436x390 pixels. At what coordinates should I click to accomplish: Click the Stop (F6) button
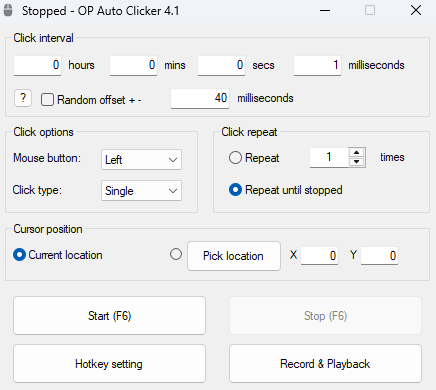325,316
